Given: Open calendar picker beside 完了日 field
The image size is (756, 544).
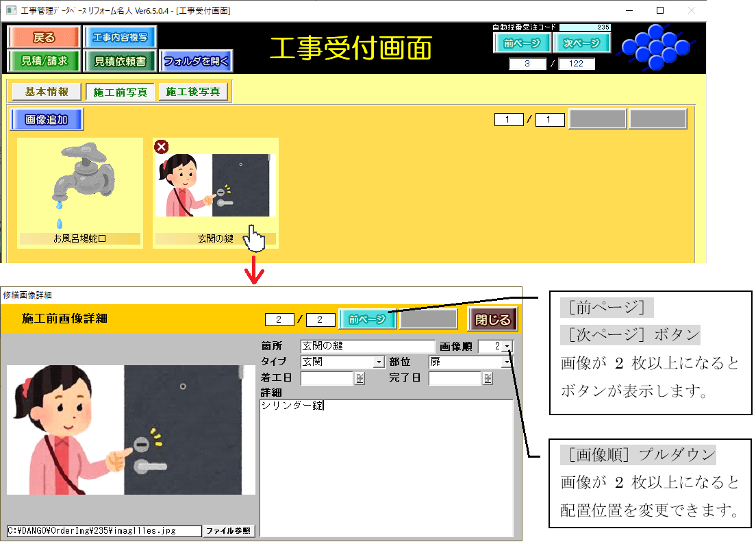Looking at the screenshot, I should click(488, 378).
